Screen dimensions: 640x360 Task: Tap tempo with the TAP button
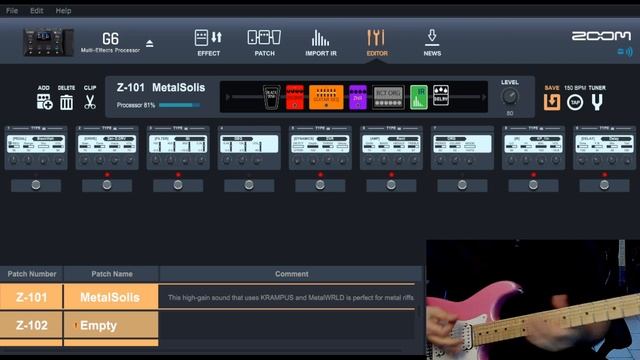click(x=575, y=102)
